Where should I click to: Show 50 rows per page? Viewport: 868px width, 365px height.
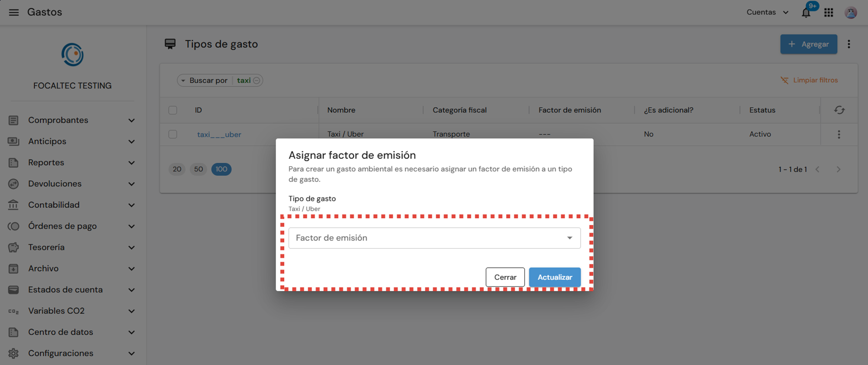(x=198, y=169)
